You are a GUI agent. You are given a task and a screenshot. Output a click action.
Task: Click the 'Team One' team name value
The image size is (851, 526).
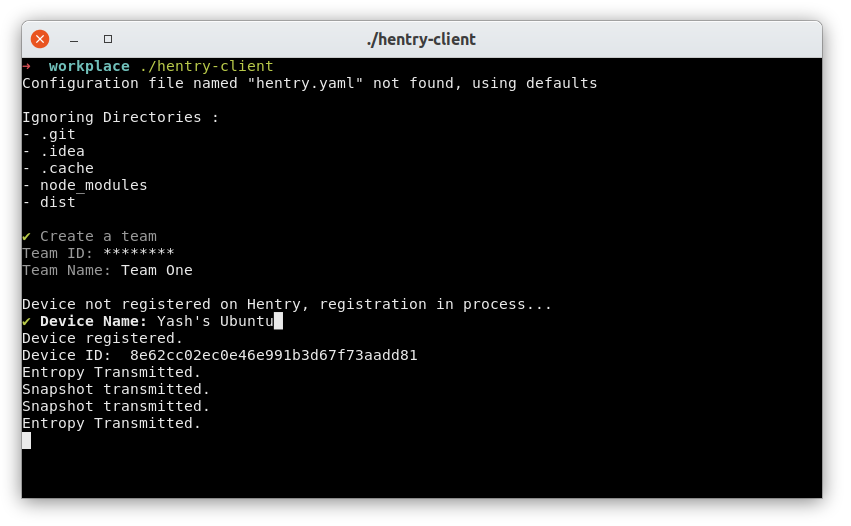[157, 270]
